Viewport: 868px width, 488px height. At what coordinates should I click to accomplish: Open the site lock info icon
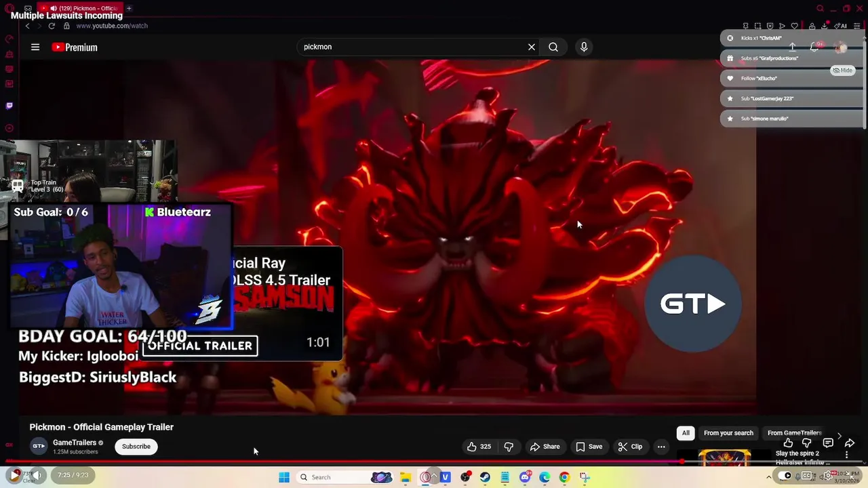tap(66, 26)
